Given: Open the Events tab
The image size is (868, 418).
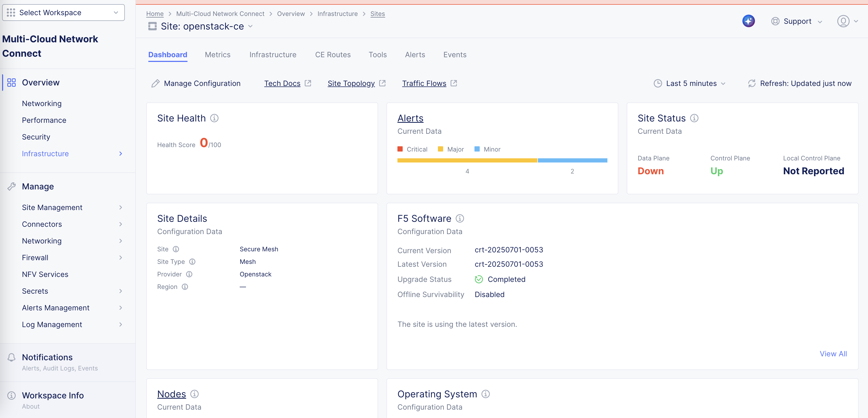Looking at the screenshot, I should pos(455,55).
